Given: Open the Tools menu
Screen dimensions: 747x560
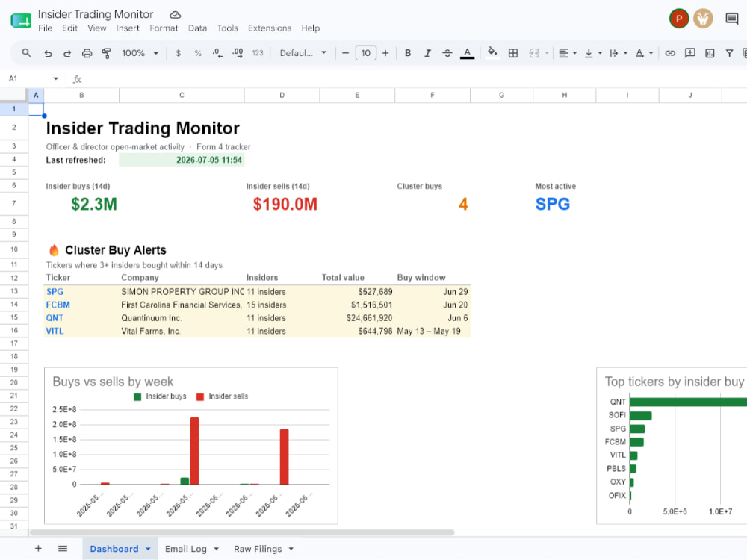Looking at the screenshot, I should click(x=228, y=28).
